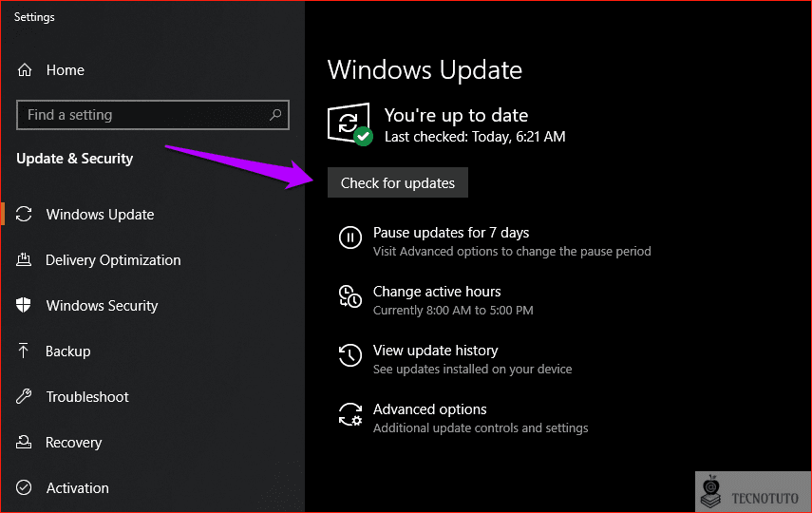Open Delivery Optimization section

click(x=113, y=260)
